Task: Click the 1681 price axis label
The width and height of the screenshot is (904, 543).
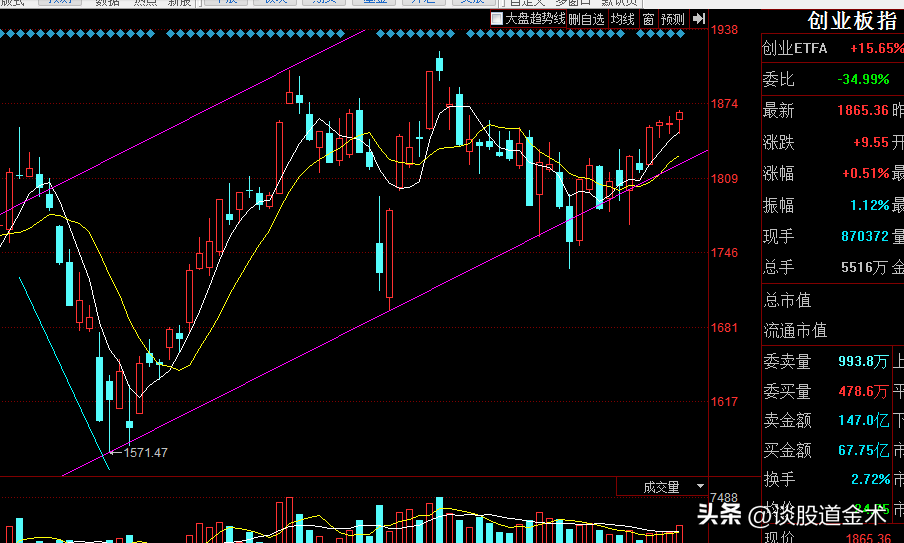Action: tap(724, 327)
